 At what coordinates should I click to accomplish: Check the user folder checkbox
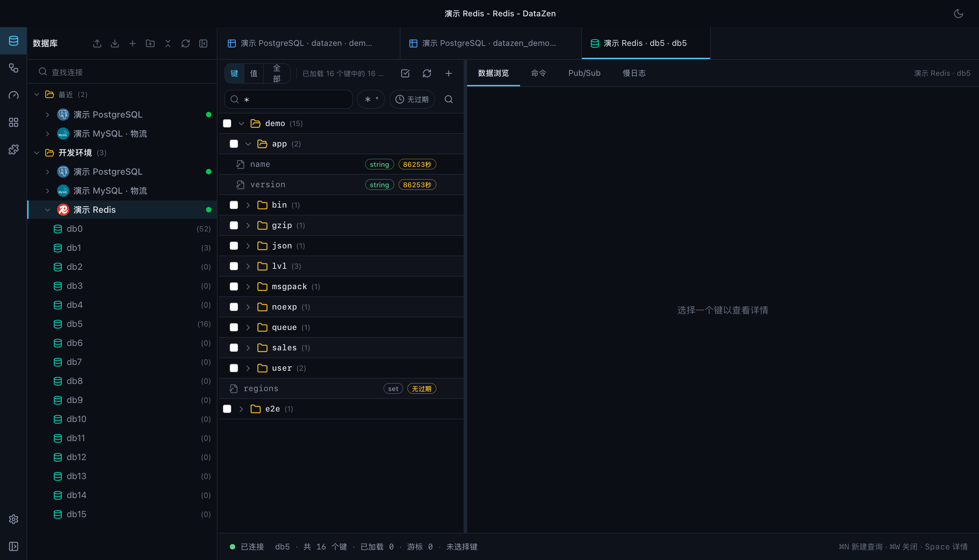(234, 368)
